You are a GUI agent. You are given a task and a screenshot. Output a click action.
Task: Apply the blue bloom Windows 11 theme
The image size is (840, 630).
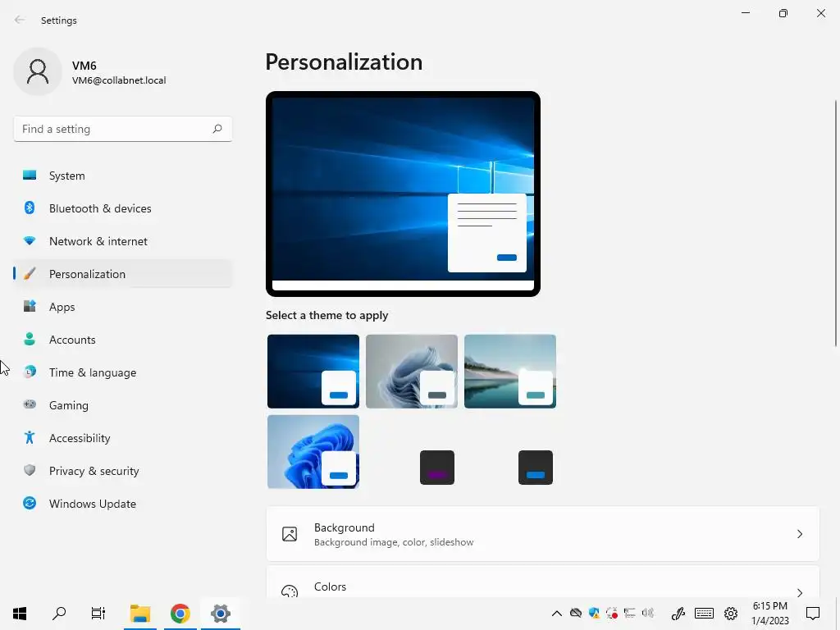tap(313, 452)
